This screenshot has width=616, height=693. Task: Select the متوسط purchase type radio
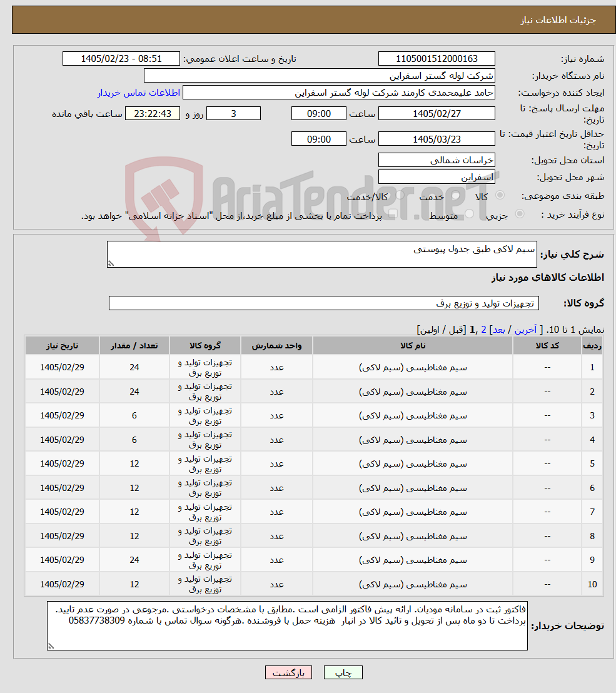pyautogui.click(x=469, y=214)
